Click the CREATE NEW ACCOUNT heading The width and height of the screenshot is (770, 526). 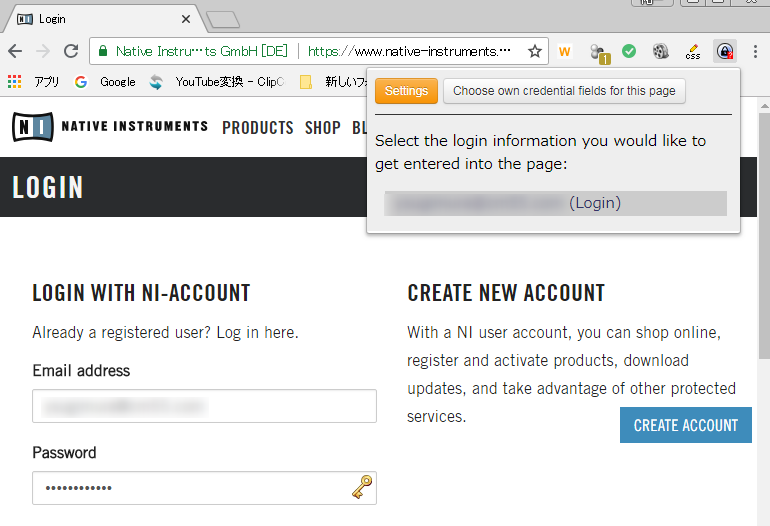point(506,293)
